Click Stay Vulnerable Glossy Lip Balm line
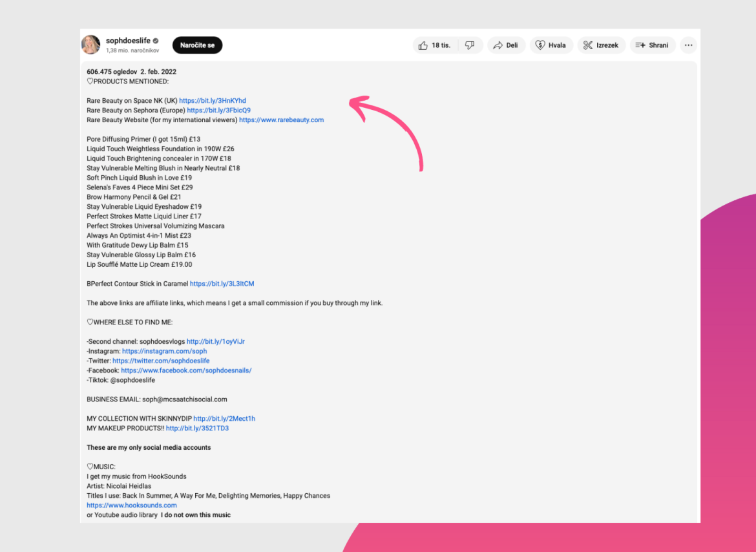The height and width of the screenshot is (552, 756). pos(142,255)
